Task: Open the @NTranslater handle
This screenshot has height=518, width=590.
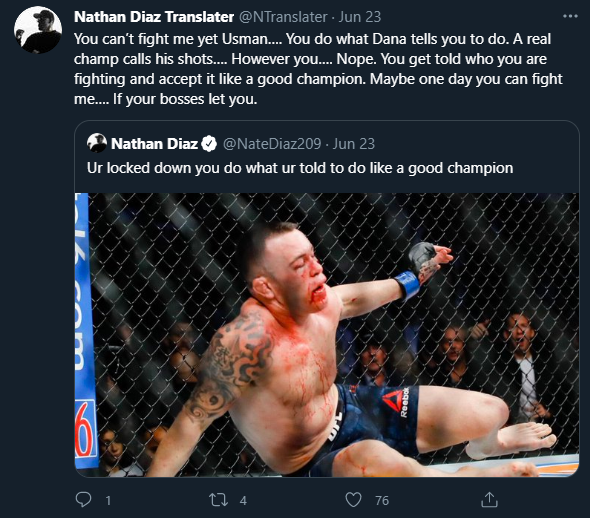Action: pyautogui.click(x=283, y=17)
